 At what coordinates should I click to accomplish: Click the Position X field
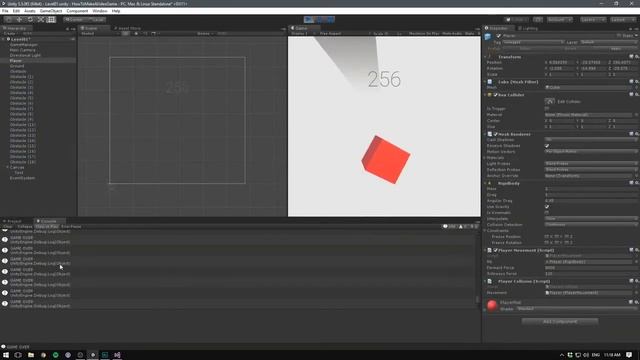tap(561, 62)
